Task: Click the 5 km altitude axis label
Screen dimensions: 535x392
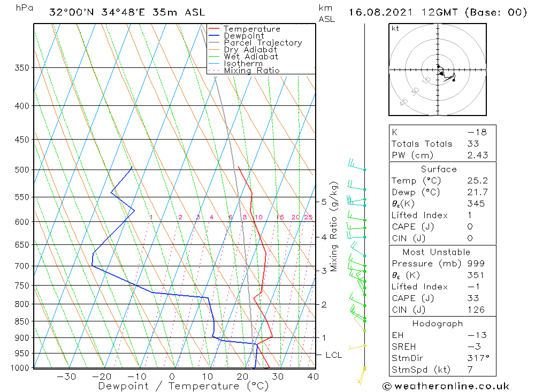Action: (324, 202)
